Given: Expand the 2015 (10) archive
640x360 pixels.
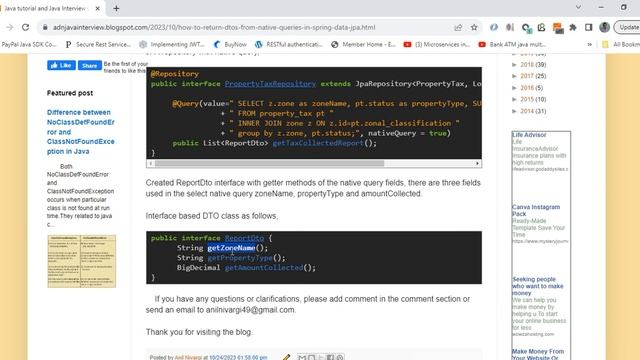Looking at the screenshot, I should point(515,99).
